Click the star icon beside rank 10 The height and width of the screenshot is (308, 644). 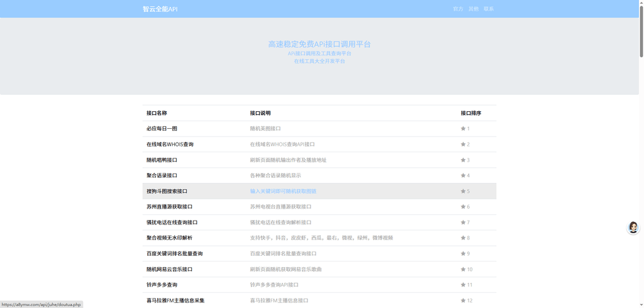click(464, 270)
